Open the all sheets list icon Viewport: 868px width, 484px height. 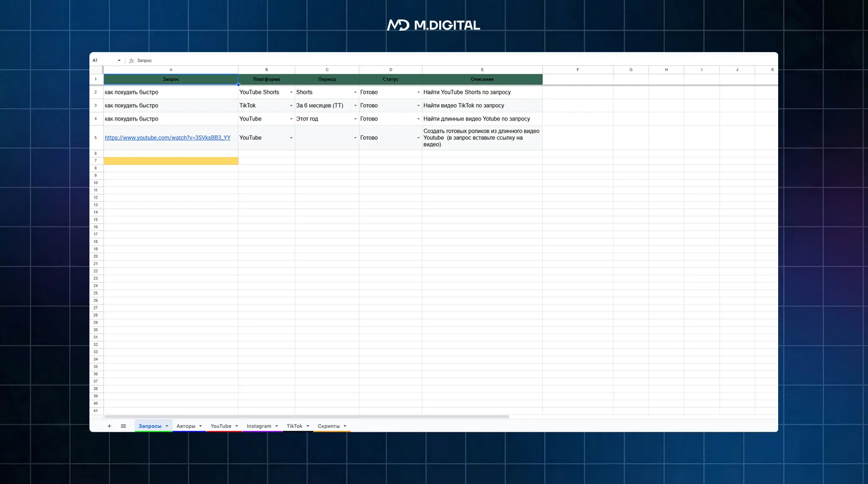123,426
